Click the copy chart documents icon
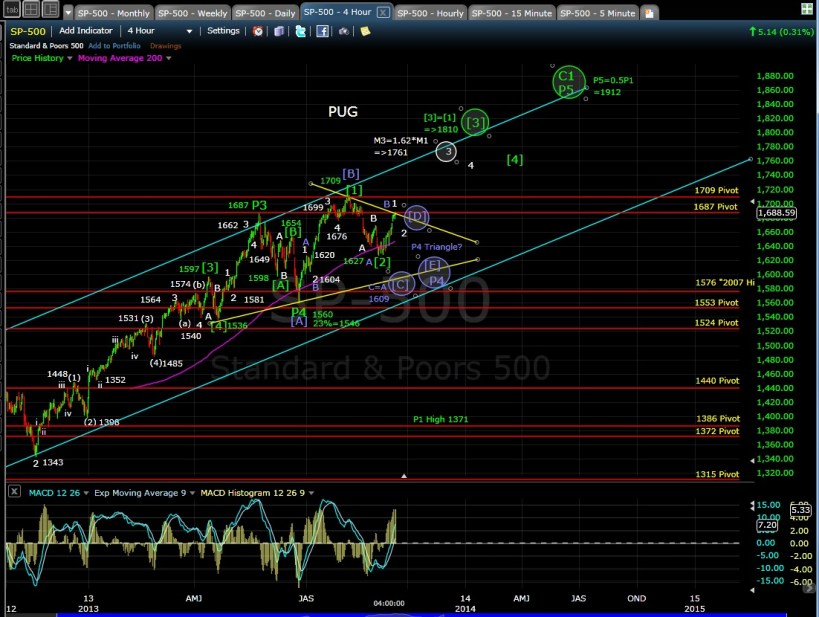The height and width of the screenshot is (617, 819). [279, 31]
